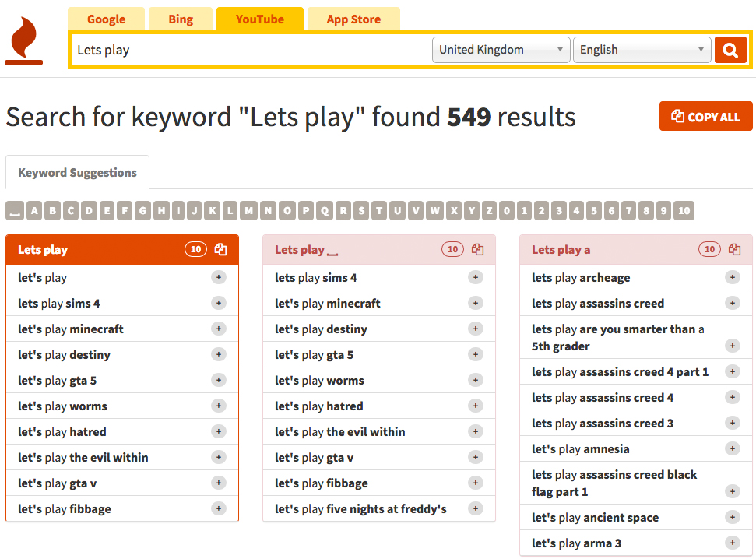756x559 pixels.
Task: Filter by number 10
Action: tap(684, 211)
